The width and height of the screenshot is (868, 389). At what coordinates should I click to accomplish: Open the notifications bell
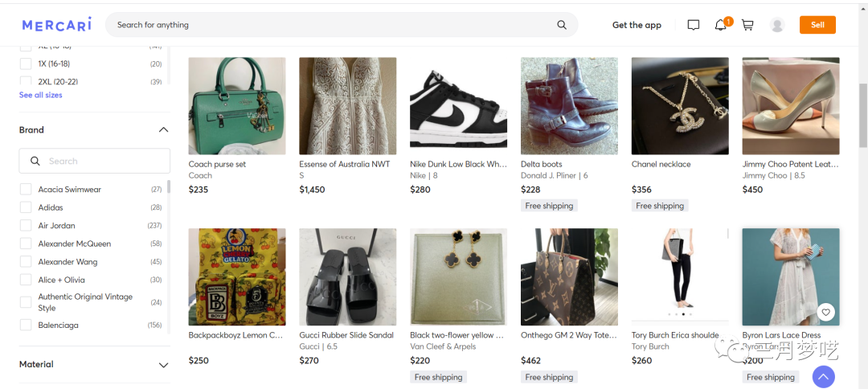[x=720, y=25]
